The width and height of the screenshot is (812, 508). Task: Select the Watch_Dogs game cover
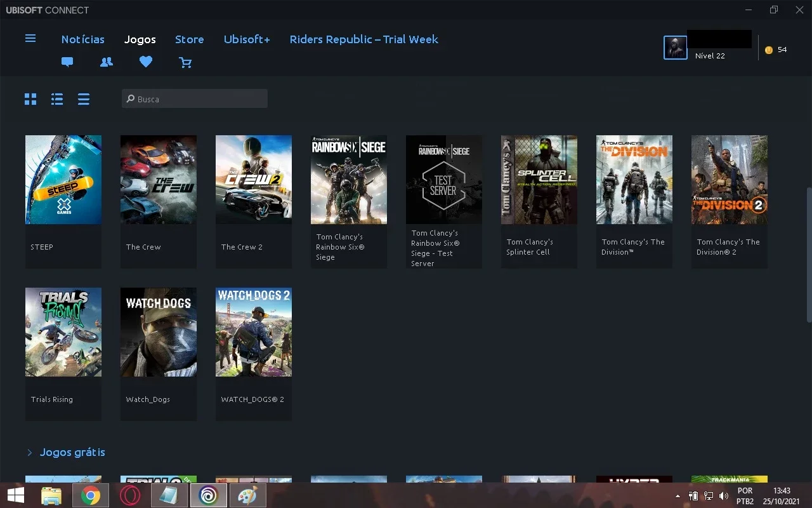click(x=159, y=332)
